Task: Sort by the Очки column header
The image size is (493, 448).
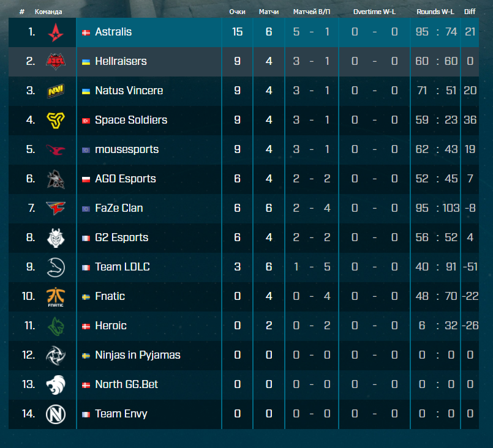Action: pos(237,12)
